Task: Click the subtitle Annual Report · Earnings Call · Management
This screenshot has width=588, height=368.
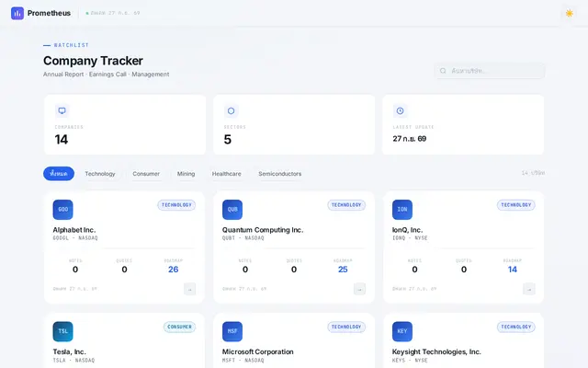Action: coord(107,75)
